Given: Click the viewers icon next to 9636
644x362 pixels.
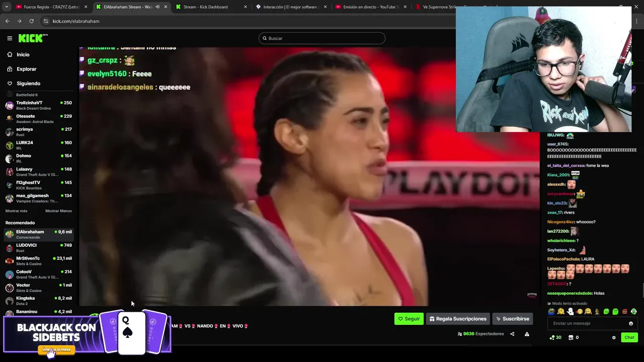Looking at the screenshot, I should (460, 334).
